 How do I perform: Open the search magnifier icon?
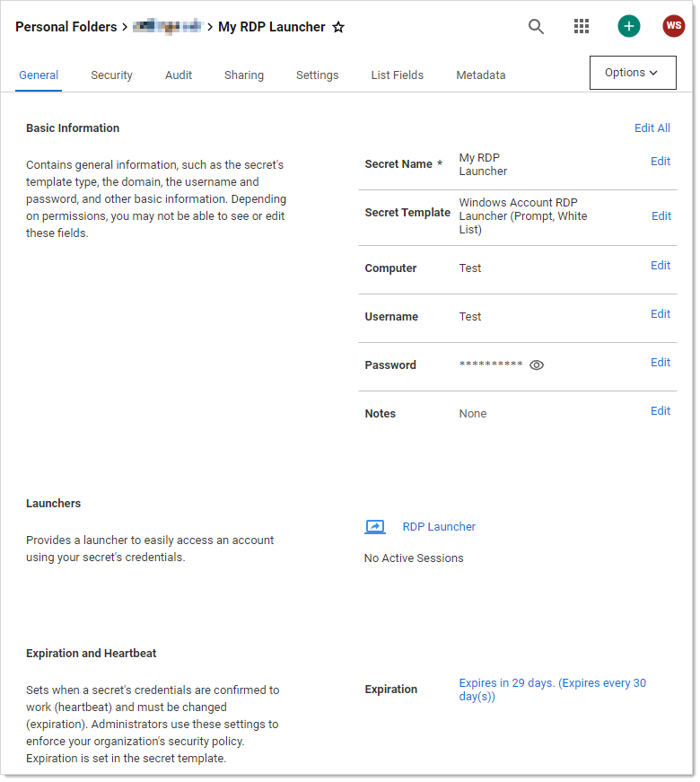pyautogui.click(x=536, y=27)
